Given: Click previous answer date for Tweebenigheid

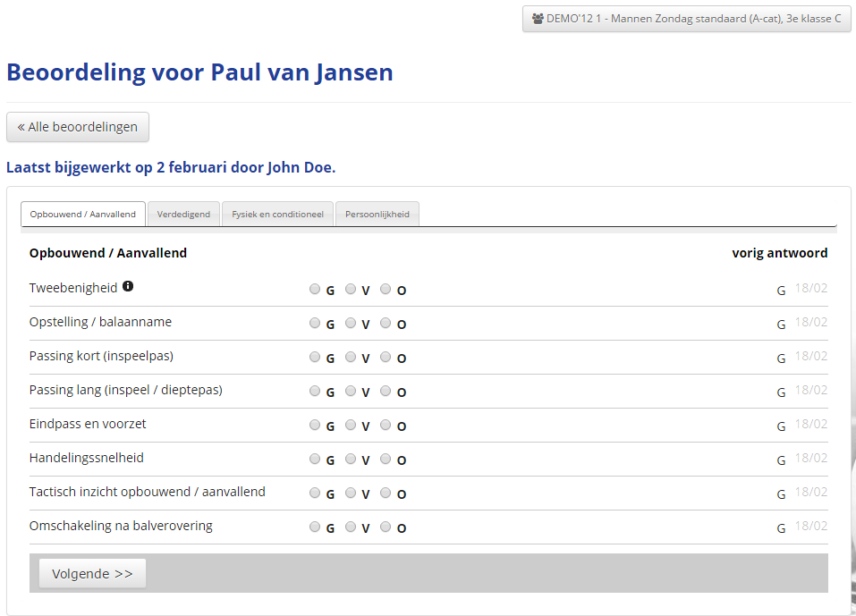Looking at the screenshot, I should click(811, 289).
